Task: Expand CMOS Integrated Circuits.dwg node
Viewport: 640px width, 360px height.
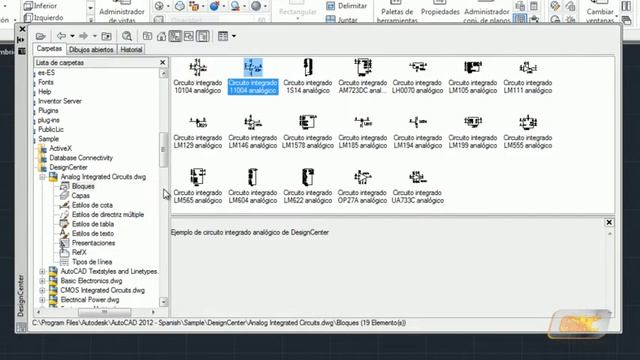Action: 42,290
